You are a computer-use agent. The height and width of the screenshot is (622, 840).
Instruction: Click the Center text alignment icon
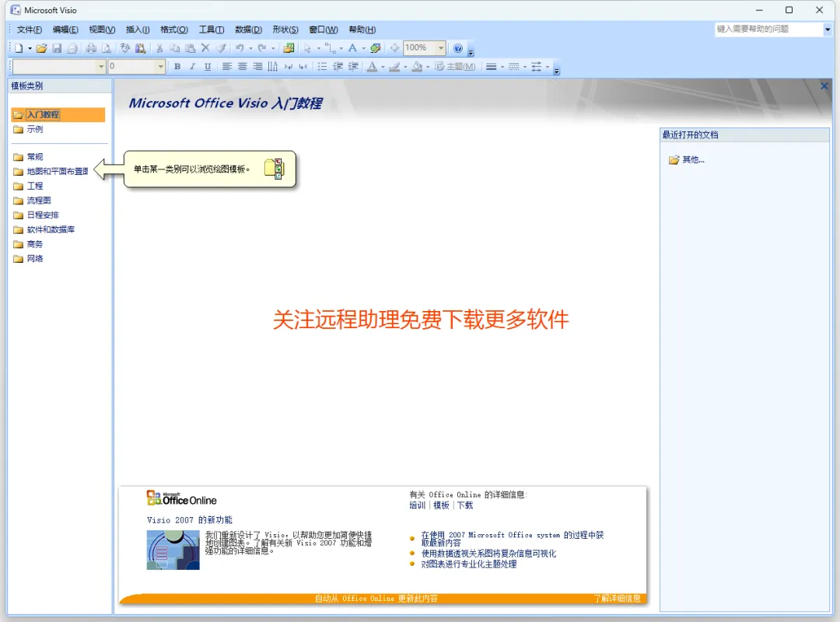[x=243, y=66]
